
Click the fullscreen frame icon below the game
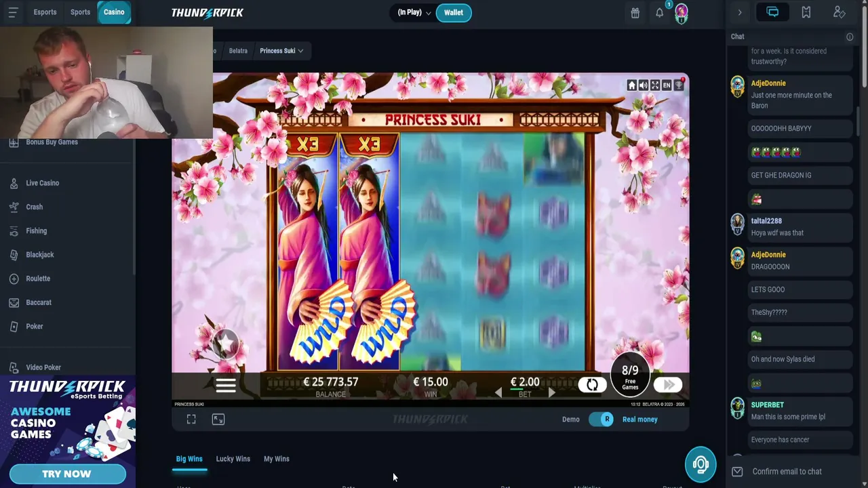click(191, 420)
